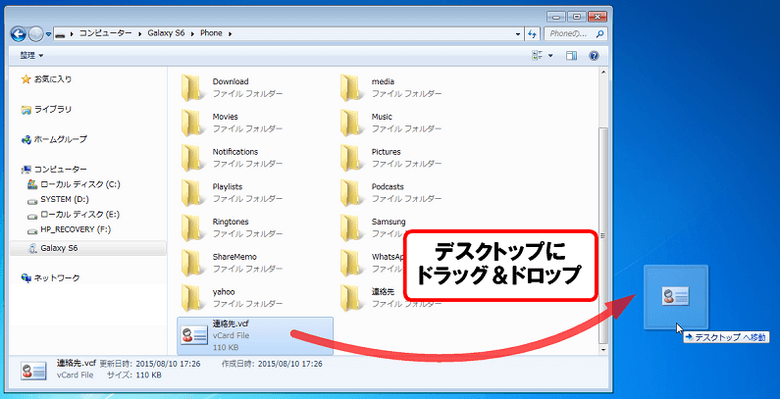The image size is (780, 399).
Task: Select the yahoo folder icon
Action: click(x=193, y=298)
